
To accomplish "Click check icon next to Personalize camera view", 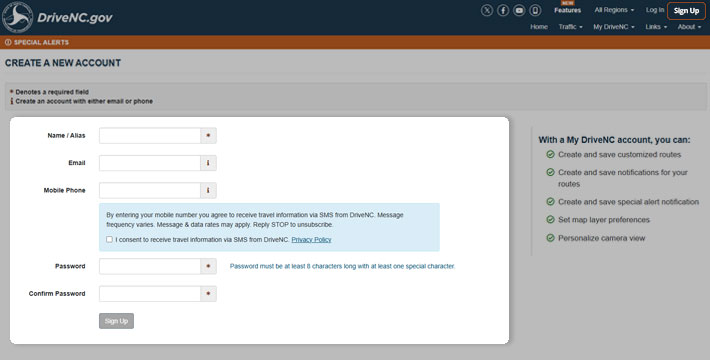I will [550, 238].
